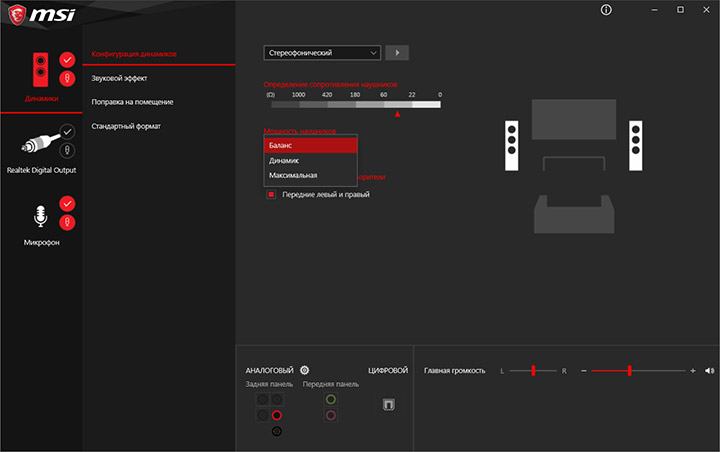Select the red Динамики speakers device icon

coord(40,70)
